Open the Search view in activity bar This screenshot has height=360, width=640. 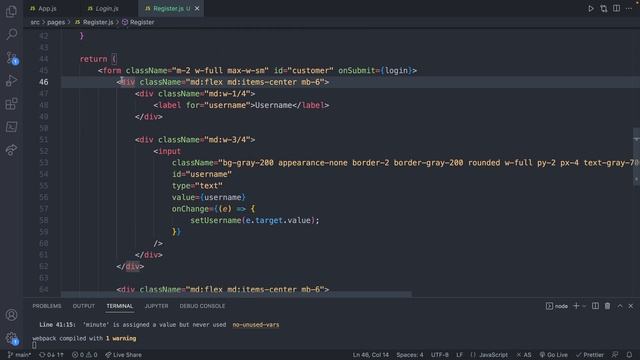click(11, 34)
